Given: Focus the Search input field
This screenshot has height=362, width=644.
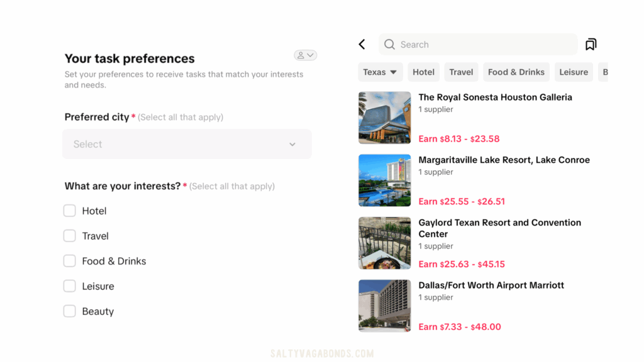Looking at the screenshot, I should (x=478, y=45).
